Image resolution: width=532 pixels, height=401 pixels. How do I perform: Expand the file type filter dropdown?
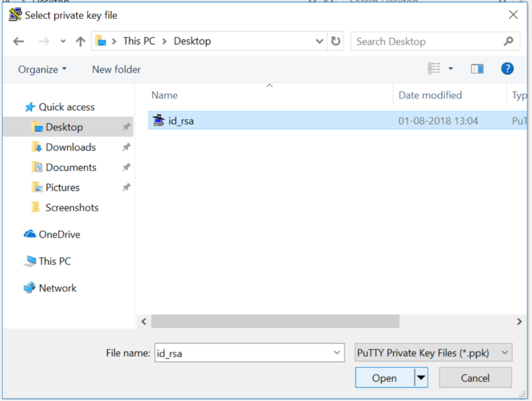point(504,353)
